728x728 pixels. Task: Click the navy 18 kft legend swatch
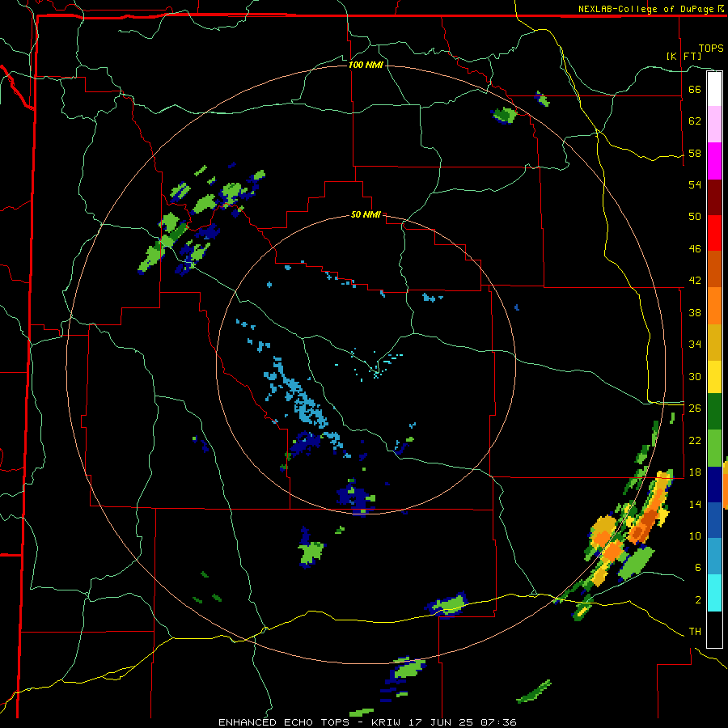click(714, 485)
